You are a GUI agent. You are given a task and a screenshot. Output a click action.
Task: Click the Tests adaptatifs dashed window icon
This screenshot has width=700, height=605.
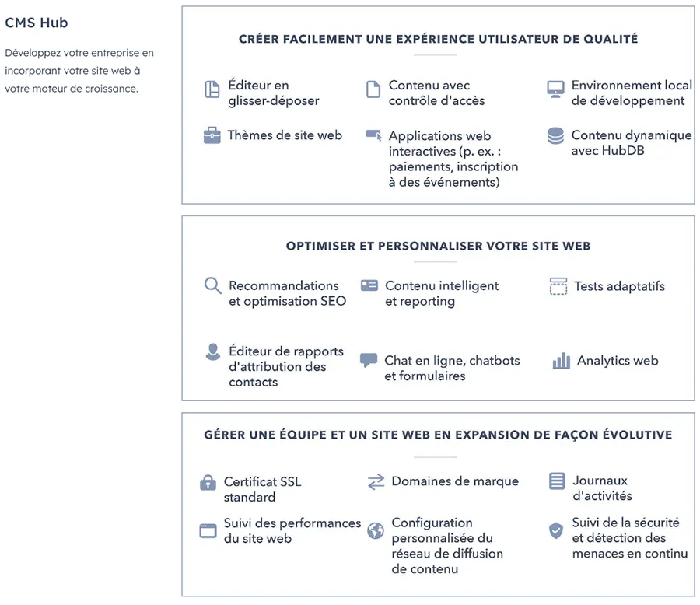point(558,286)
